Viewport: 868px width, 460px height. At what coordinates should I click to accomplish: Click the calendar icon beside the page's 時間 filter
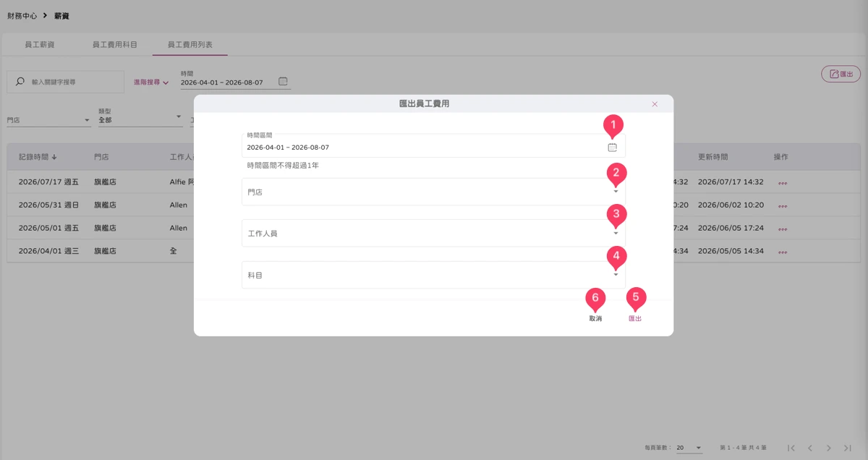click(x=283, y=82)
